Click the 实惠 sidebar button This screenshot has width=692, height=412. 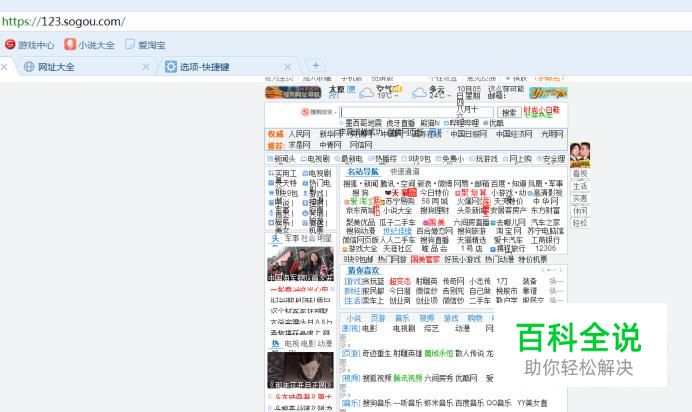pyautogui.click(x=580, y=199)
